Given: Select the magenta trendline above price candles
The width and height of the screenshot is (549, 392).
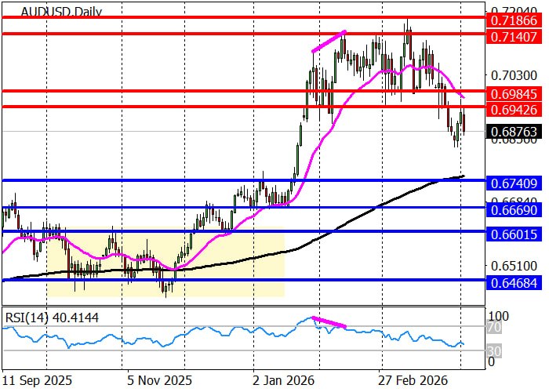Looking at the screenshot, I should pos(328,42).
